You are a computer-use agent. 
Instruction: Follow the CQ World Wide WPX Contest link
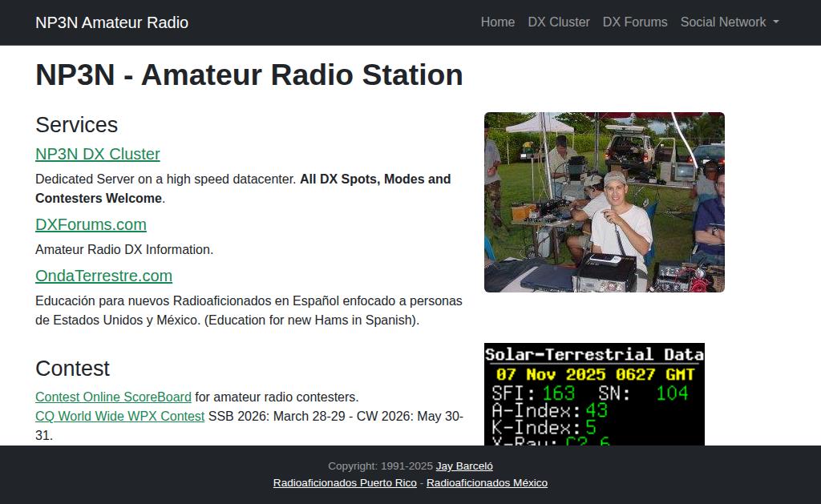pos(119,416)
